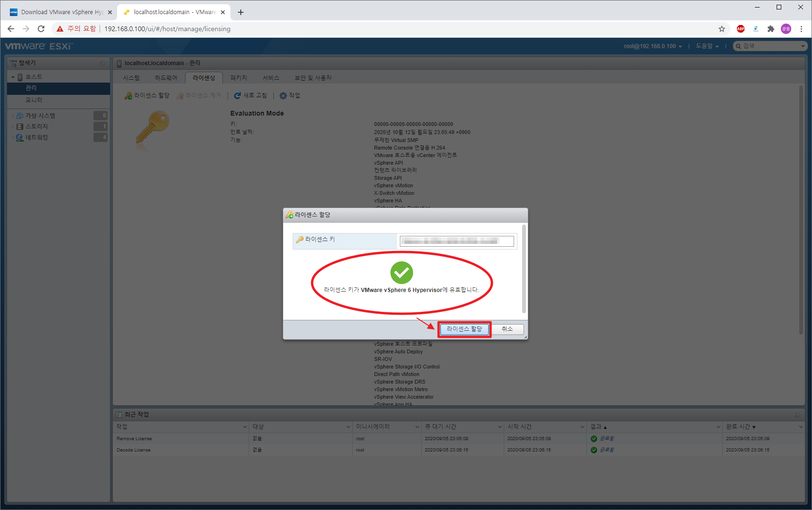This screenshot has height=510, width=812.
Task: Open the 이니시에이터 column dropdown
Action: click(417, 427)
